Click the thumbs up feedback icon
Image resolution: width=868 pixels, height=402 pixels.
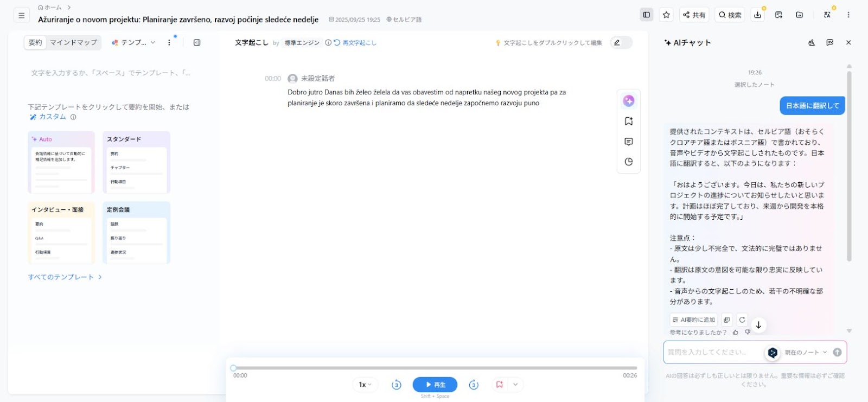(736, 332)
